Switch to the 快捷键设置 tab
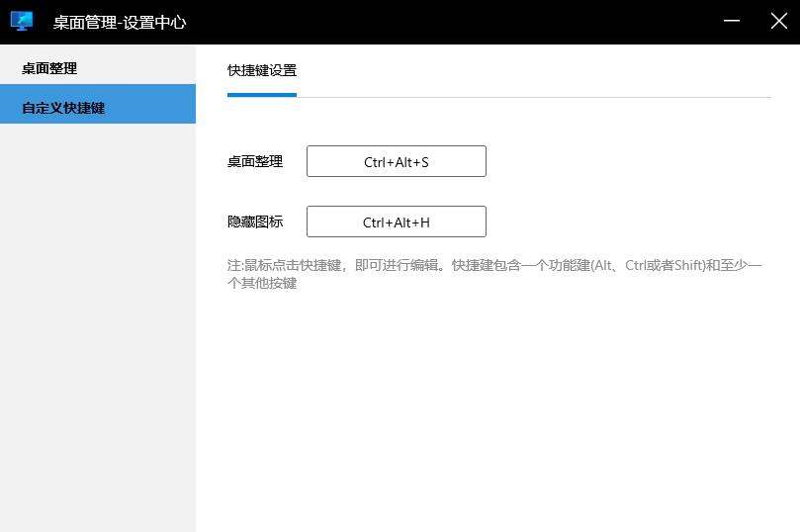This screenshot has width=800, height=532. pos(262,70)
